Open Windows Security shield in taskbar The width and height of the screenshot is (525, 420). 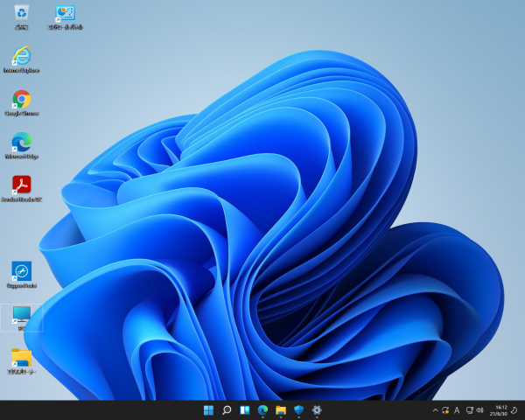point(298,410)
